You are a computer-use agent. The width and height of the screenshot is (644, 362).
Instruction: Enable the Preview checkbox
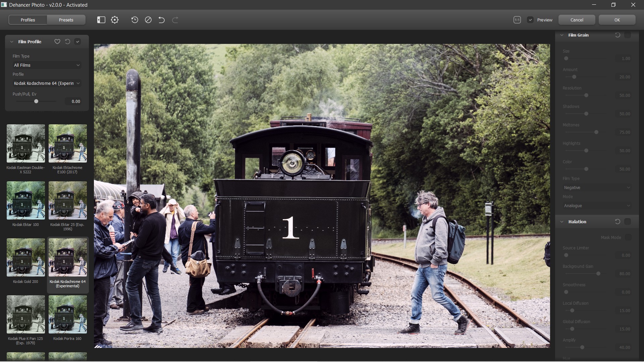(531, 20)
